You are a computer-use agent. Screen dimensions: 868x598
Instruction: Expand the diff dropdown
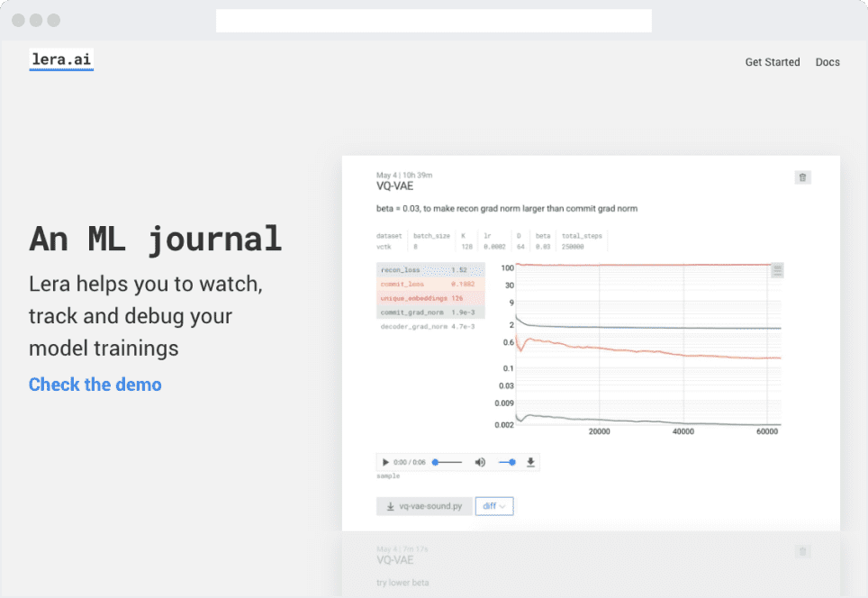click(x=494, y=506)
